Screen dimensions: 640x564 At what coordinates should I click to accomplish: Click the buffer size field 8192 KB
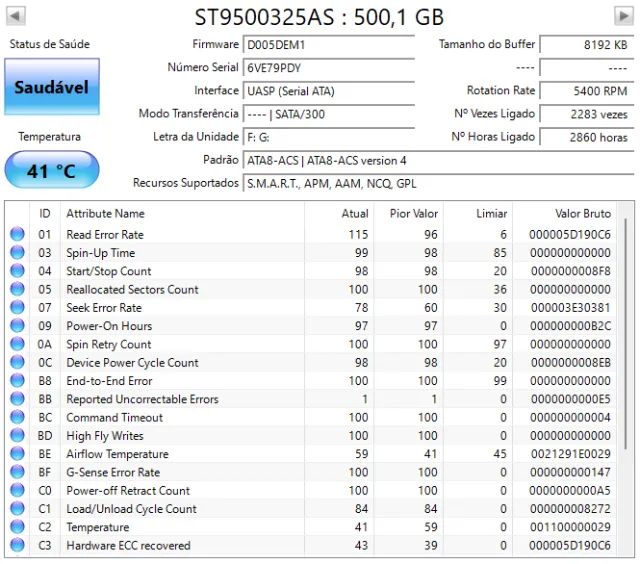click(587, 44)
